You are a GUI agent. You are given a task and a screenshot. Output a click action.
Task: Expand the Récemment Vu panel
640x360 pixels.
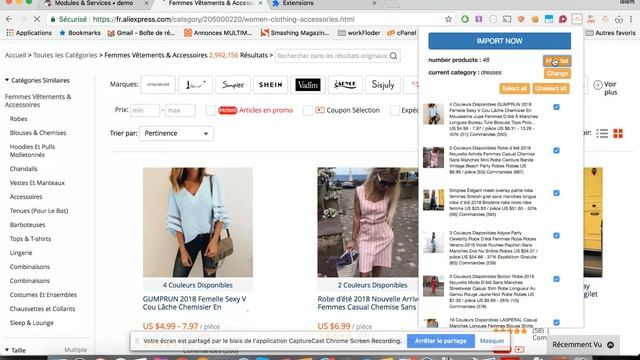tap(583, 345)
